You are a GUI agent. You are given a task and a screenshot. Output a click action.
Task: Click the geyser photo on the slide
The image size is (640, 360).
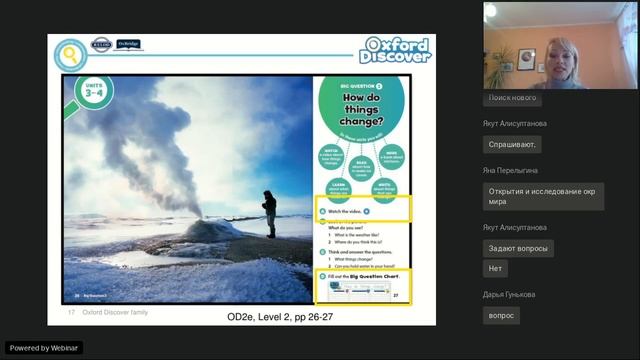click(x=188, y=189)
